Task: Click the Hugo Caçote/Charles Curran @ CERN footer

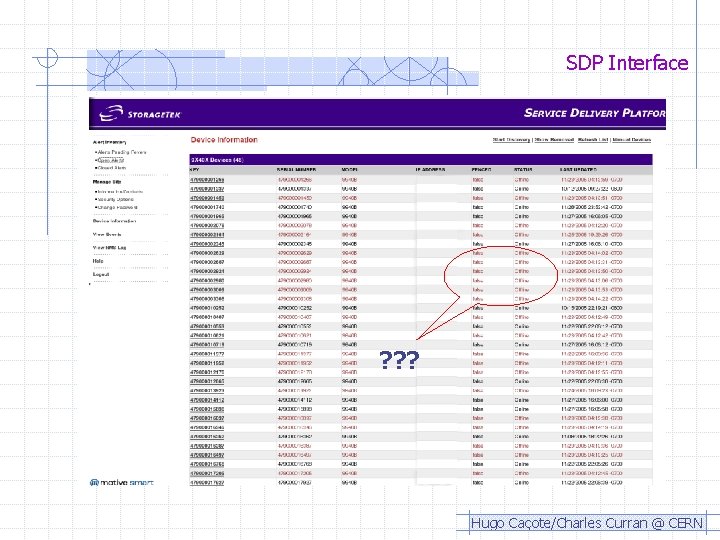Action: point(586,523)
